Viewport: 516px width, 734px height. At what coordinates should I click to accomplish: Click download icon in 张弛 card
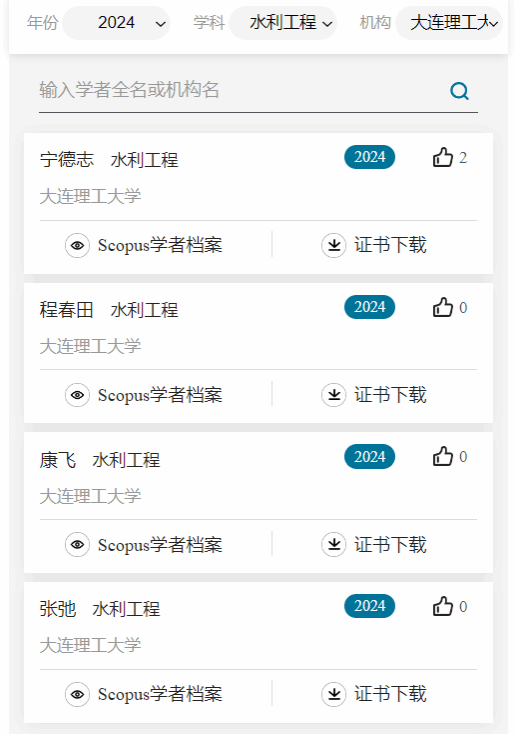[x=334, y=694]
